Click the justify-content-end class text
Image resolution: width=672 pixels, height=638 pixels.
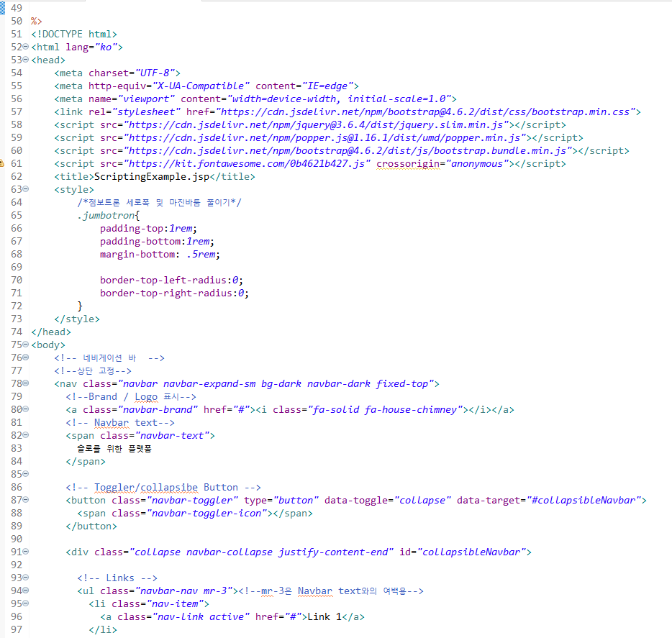(333, 552)
